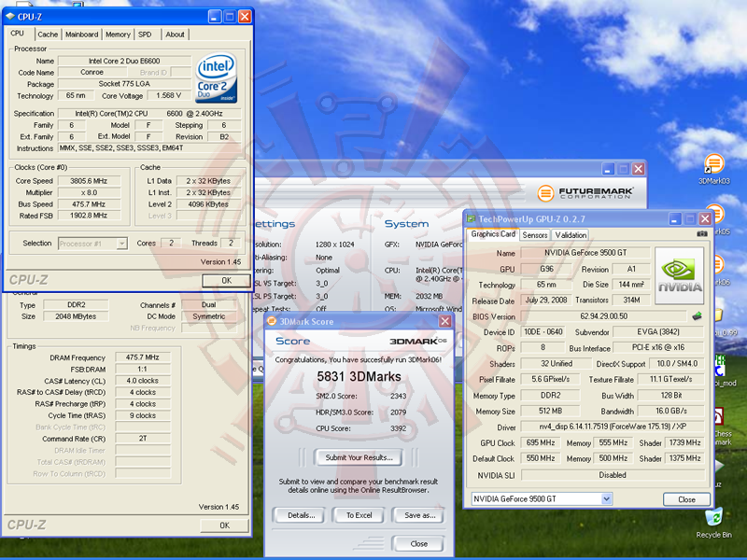Click Save as in 3DMark Score

[419, 515]
